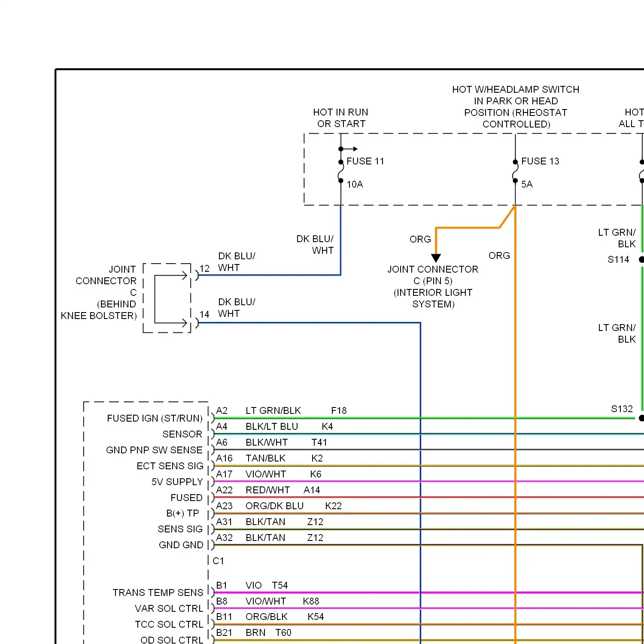Click the LT GRN/BLK label above S114
Viewport: 644px width, 644px height.
(x=617, y=238)
